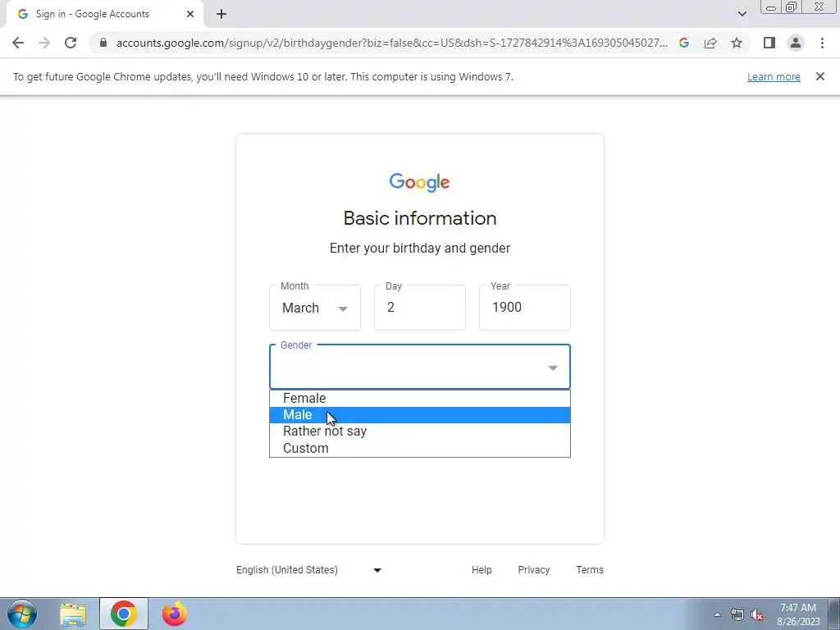Image resolution: width=840 pixels, height=630 pixels.
Task: Click the forward navigation arrow
Action: [x=44, y=43]
